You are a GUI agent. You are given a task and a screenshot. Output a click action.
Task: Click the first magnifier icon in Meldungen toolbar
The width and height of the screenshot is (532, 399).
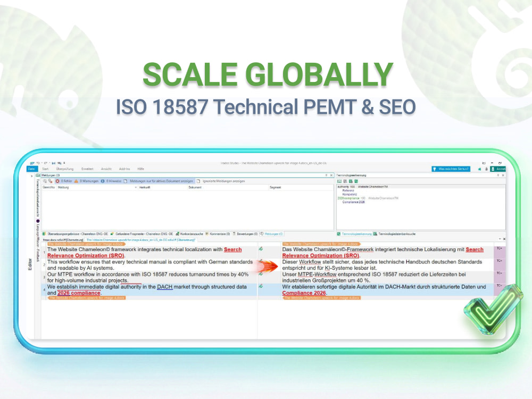click(45, 181)
